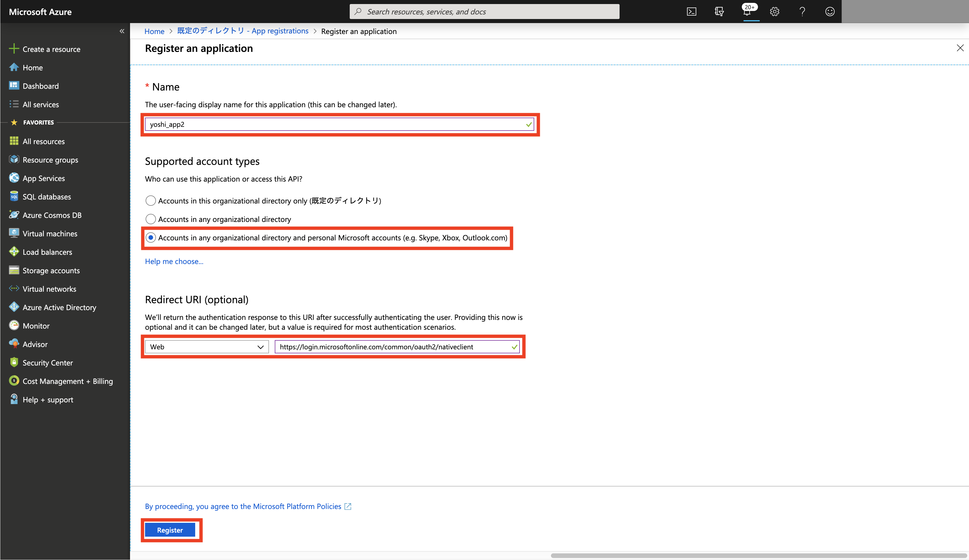This screenshot has height=560, width=969.
Task: Select Accounts in any organizational directory radio
Action: [150, 219]
